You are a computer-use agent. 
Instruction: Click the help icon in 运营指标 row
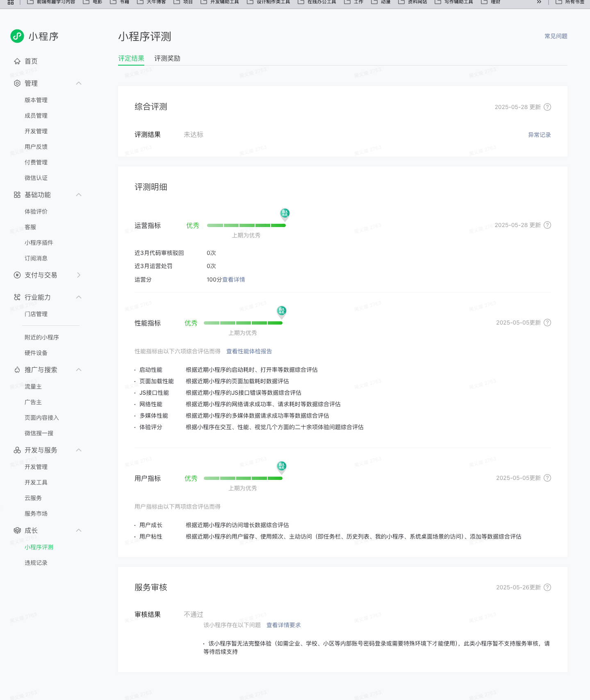(x=547, y=225)
